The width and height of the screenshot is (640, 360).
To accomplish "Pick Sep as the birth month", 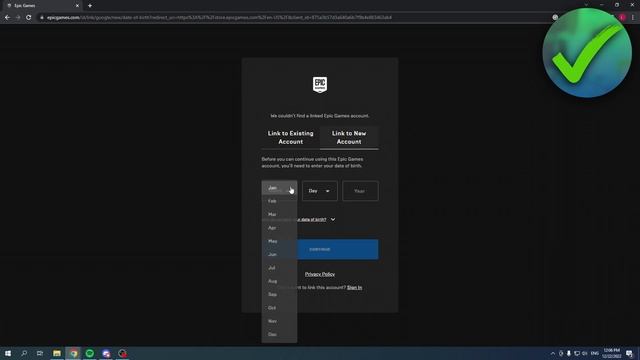I will [x=279, y=294].
